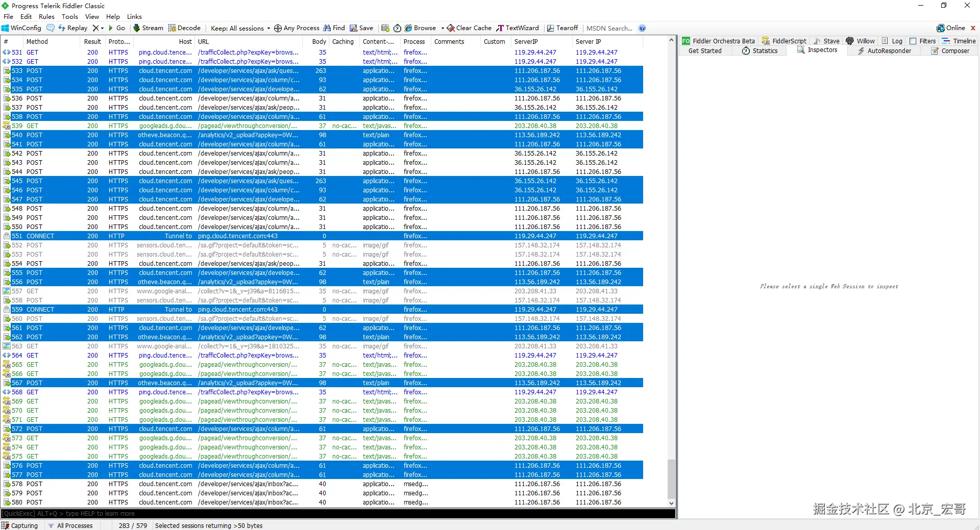This screenshot has height=530, width=980.
Task: Open the Get Started tab
Action: [705, 51]
